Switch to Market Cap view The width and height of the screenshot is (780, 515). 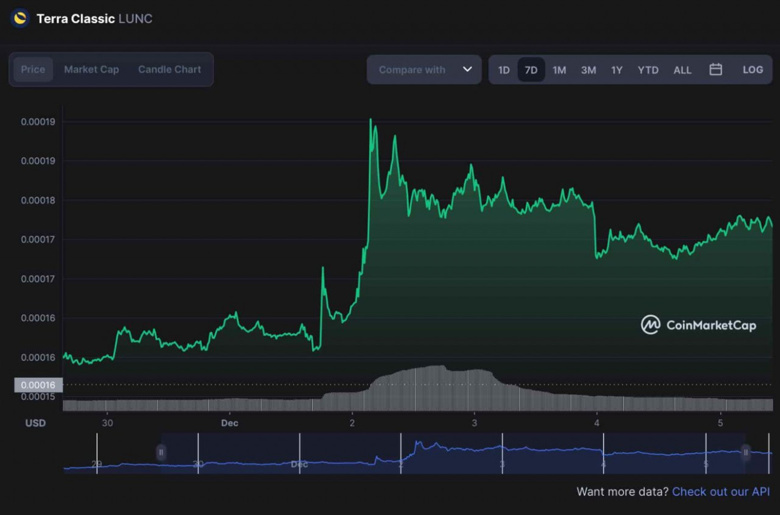(91, 70)
